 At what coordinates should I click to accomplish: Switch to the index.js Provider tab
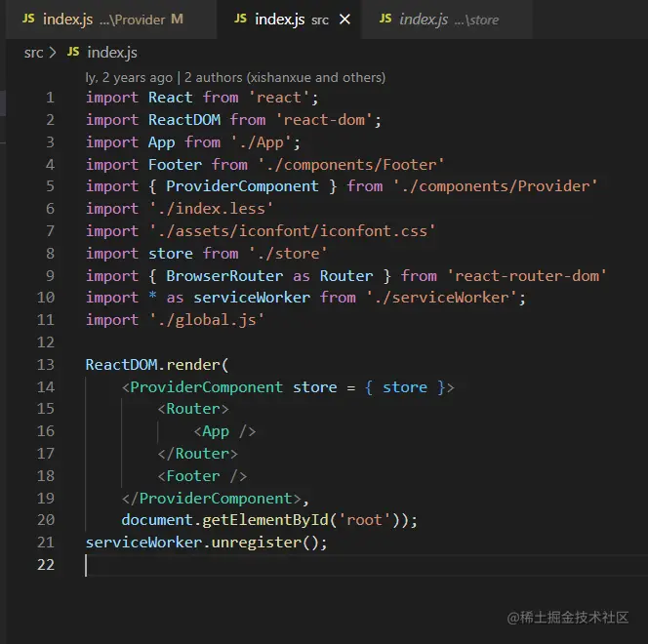click(110, 20)
